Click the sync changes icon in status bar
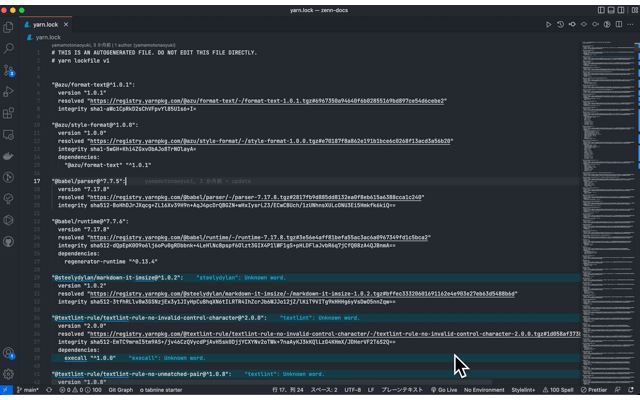 (49, 390)
